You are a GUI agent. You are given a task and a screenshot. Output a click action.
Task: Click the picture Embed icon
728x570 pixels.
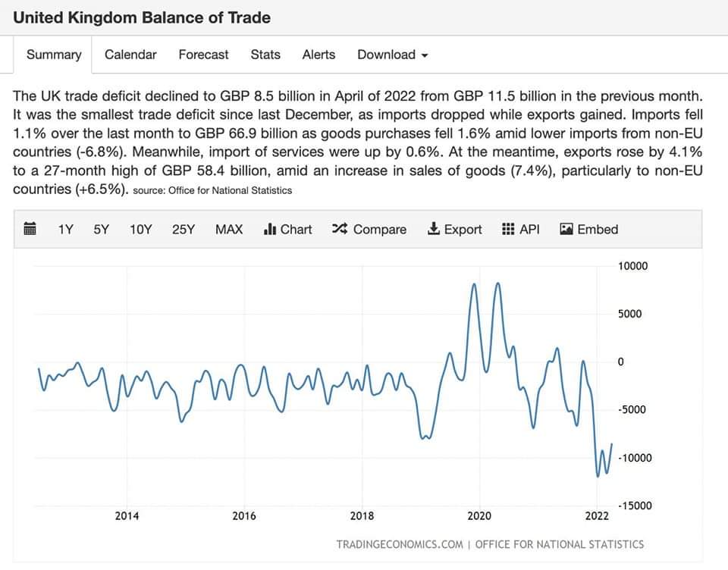(x=566, y=229)
